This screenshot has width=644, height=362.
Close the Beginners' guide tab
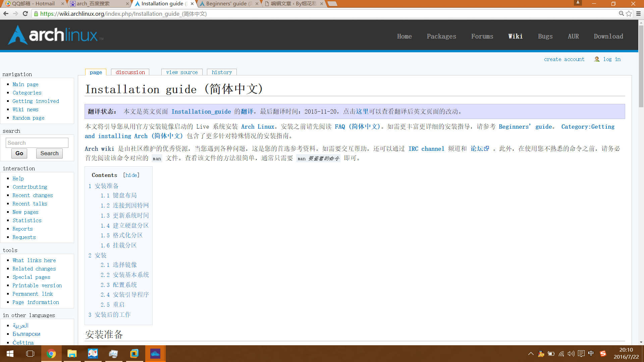click(257, 4)
